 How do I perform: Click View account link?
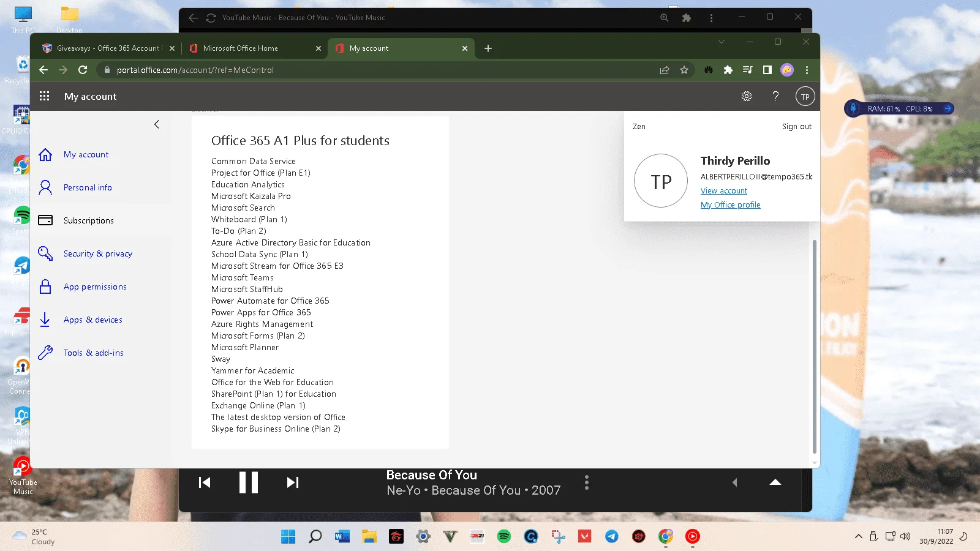(724, 191)
